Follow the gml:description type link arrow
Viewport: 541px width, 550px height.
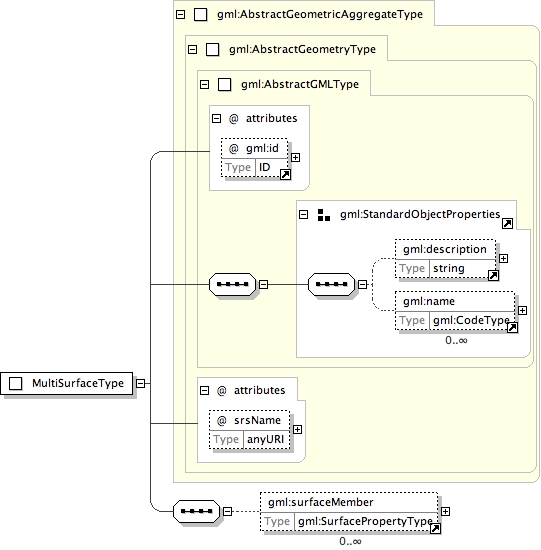coord(493,275)
